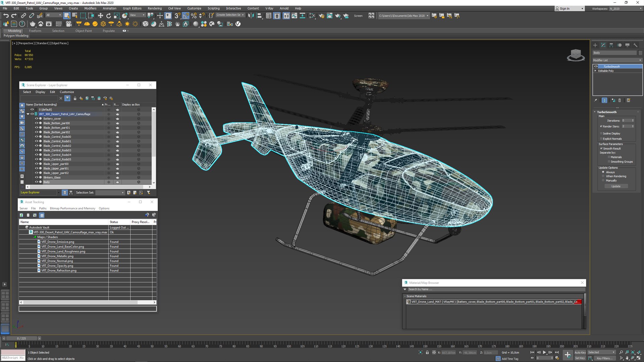Open Create Selection Set dropdown

click(x=230, y=15)
